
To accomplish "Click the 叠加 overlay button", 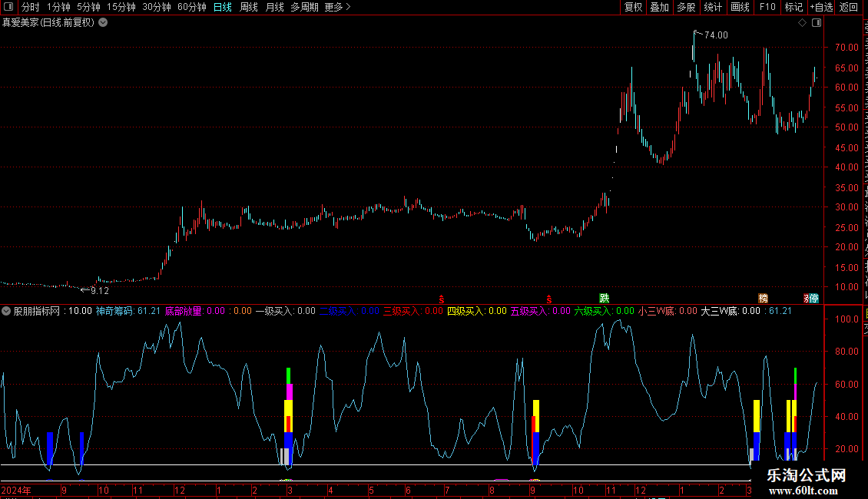I will [659, 7].
